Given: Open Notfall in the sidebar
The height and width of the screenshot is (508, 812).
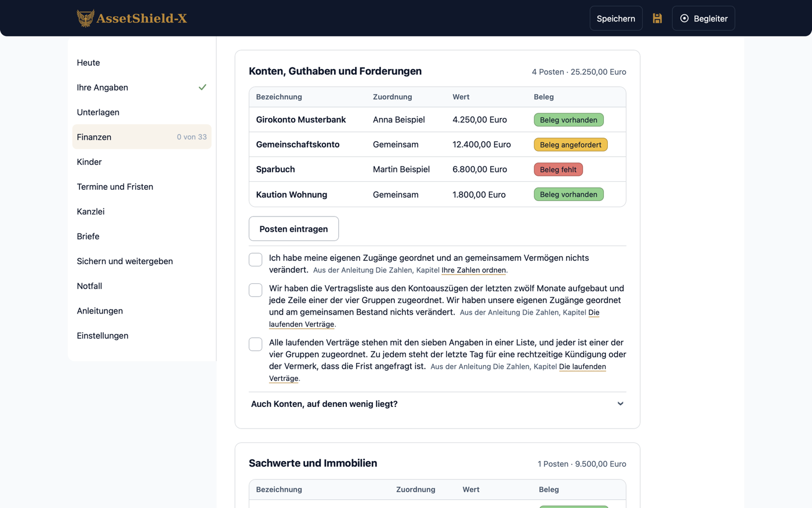Looking at the screenshot, I should click(x=142, y=286).
